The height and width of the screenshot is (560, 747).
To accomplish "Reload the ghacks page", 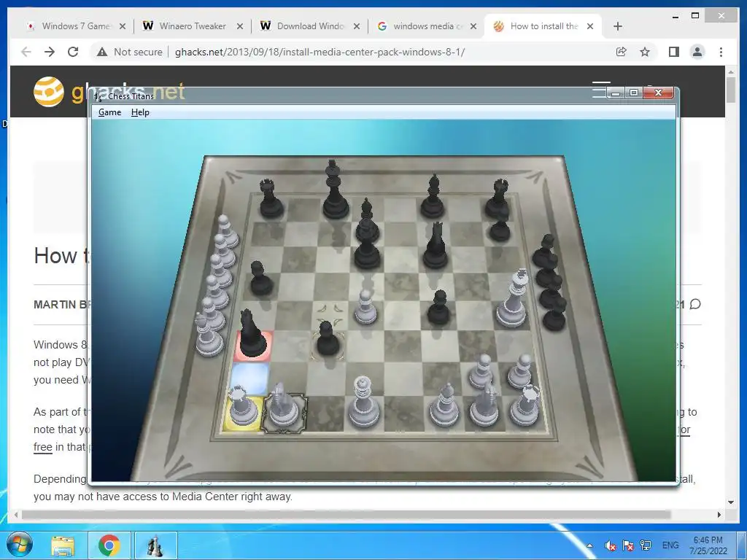I will pyautogui.click(x=73, y=52).
